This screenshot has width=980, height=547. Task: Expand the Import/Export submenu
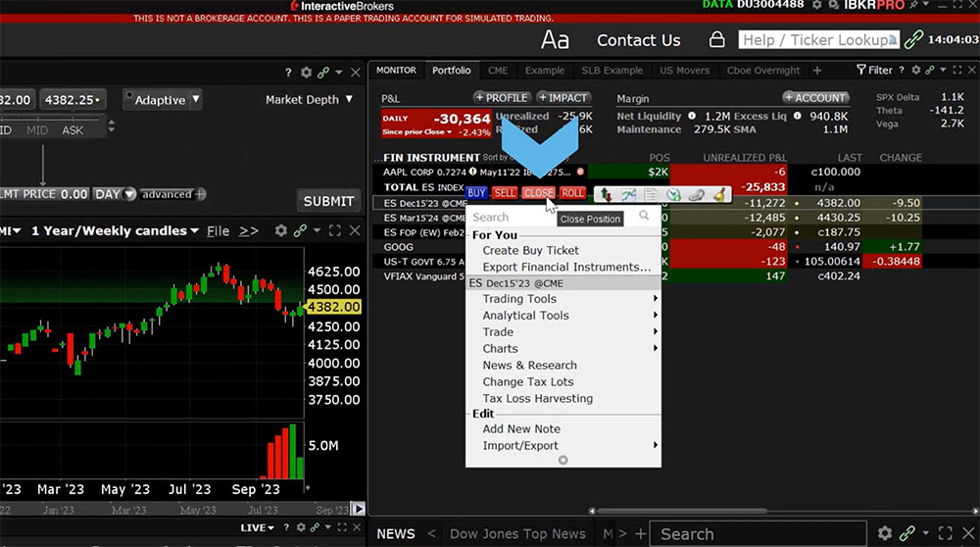pos(655,445)
